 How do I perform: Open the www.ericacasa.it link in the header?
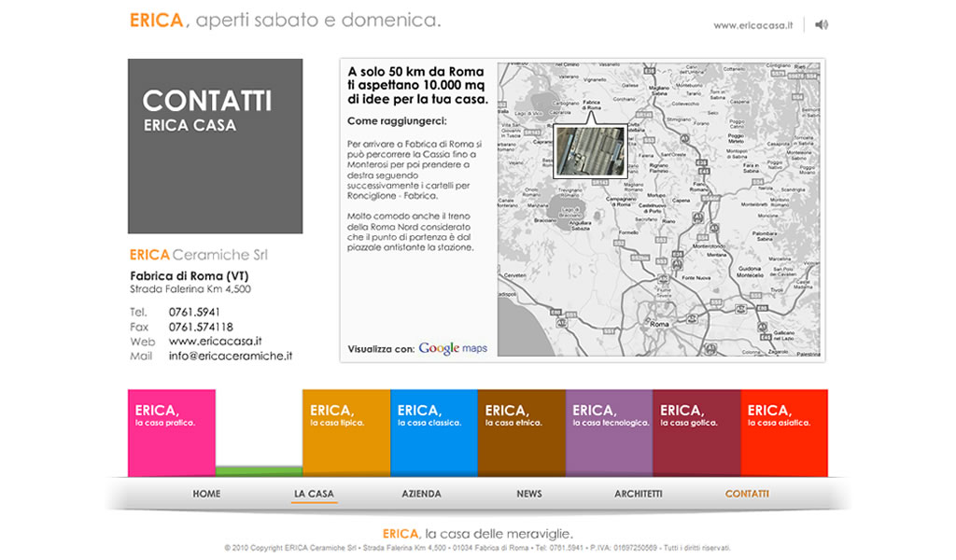[x=753, y=25]
